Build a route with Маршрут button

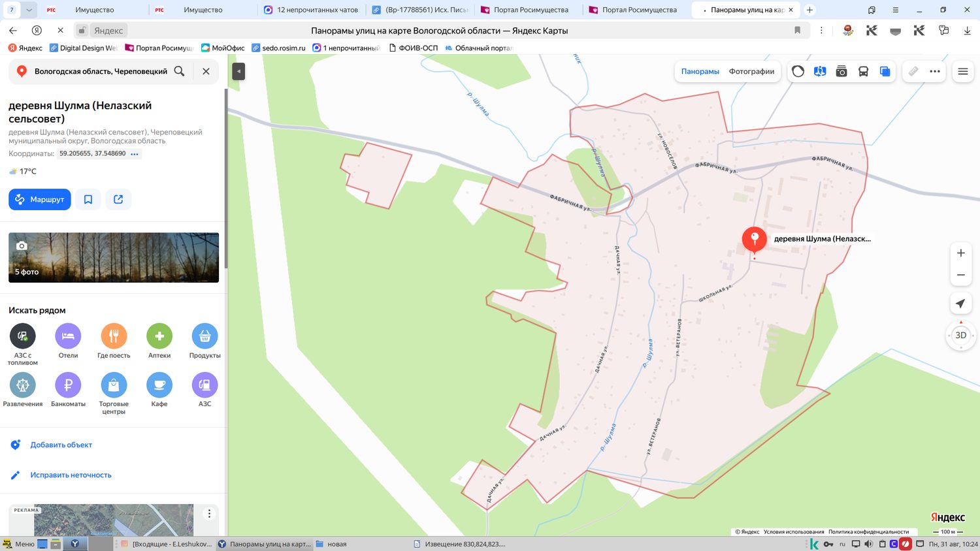(39, 199)
